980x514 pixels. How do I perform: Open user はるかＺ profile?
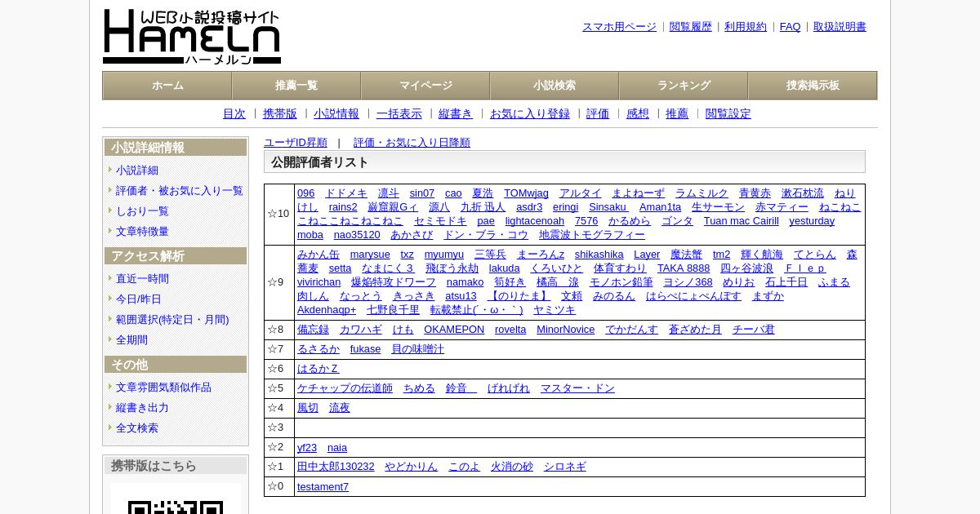[318, 369]
